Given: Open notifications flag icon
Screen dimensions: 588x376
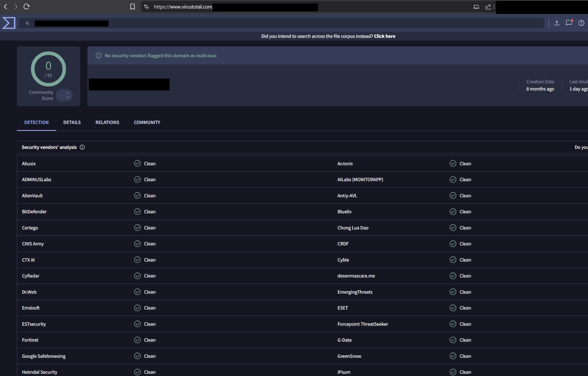Looking at the screenshot, I should tap(569, 23).
